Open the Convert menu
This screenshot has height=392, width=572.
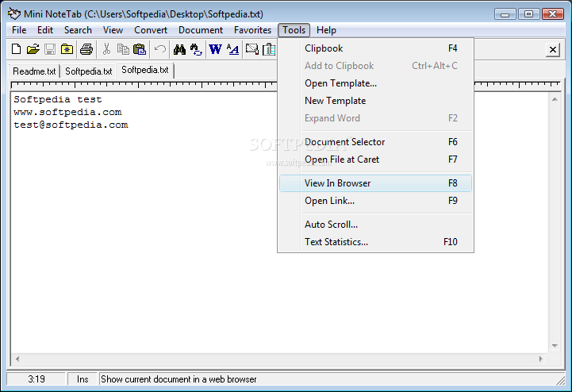tap(151, 30)
